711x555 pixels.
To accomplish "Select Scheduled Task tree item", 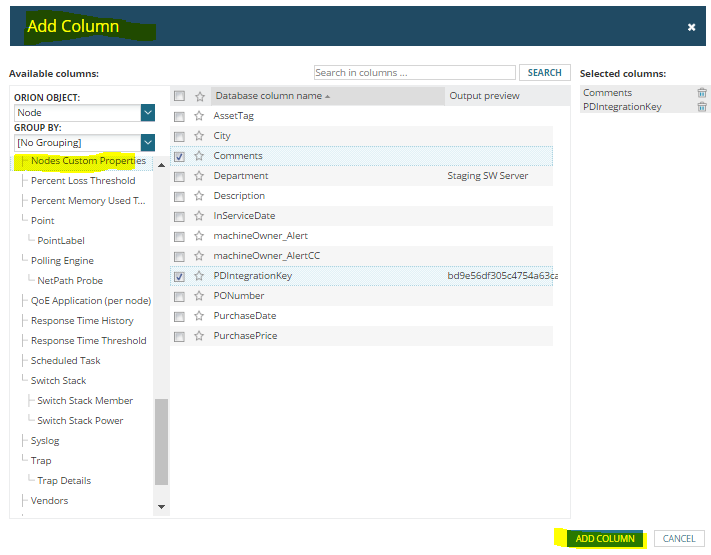I will (65, 360).
